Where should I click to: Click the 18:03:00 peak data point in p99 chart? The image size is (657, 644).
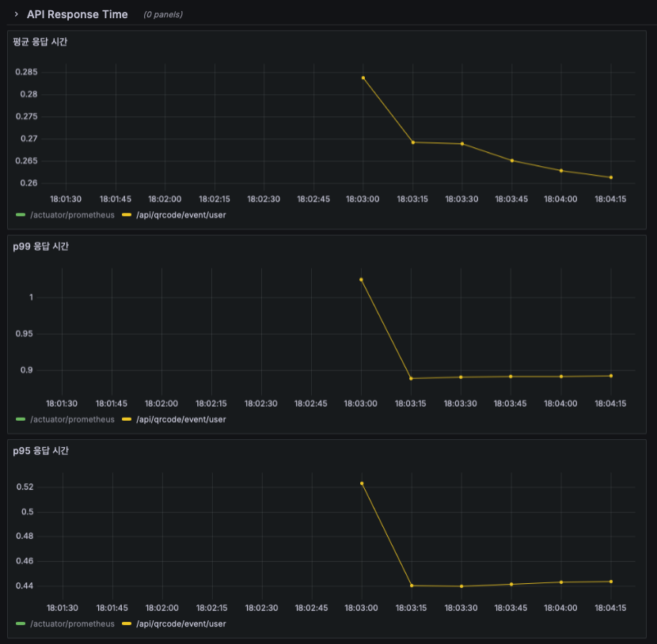(x=361, y=280)
